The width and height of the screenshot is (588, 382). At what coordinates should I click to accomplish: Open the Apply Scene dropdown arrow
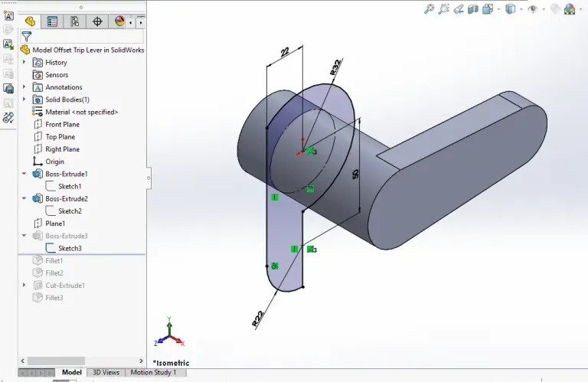click(x=581, y=9)
